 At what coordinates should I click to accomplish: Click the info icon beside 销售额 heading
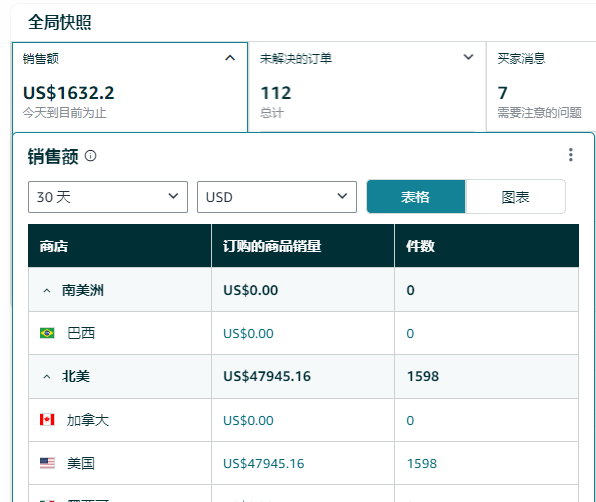pos(90,156)
